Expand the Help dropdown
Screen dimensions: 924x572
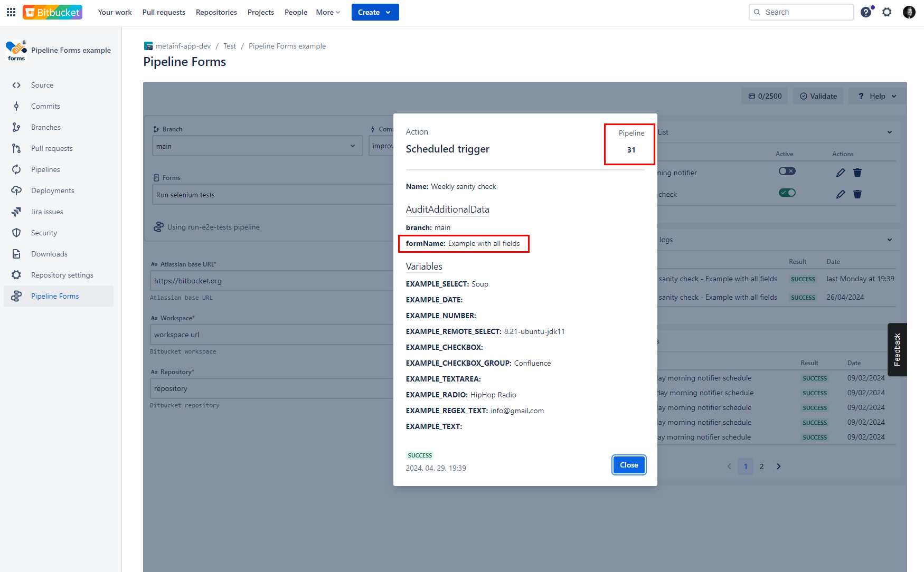click(x=877, y=96)
